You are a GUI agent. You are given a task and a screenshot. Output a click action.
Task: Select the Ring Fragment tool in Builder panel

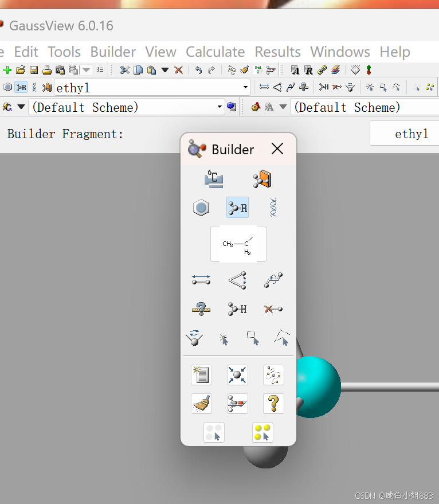tap(201, 208)
